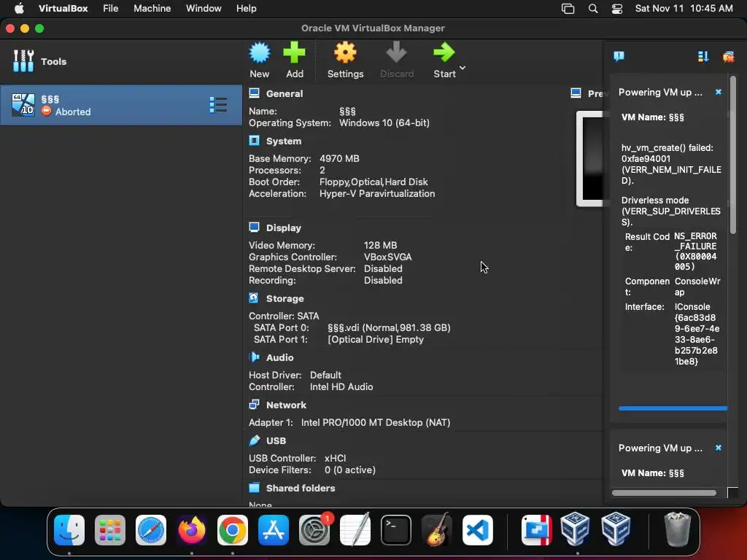Open Firefox from the Dock
Viewport: 747px width, 560px height.
[192, 529]
